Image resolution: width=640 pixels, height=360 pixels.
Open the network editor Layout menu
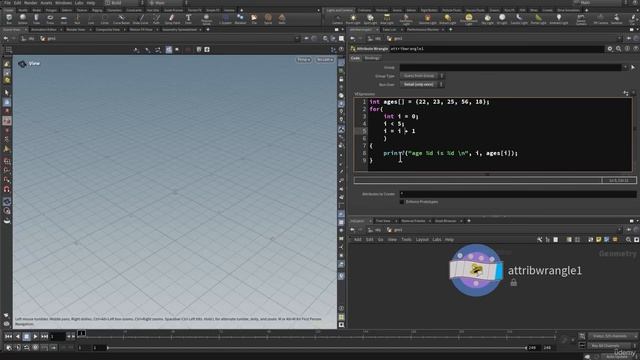click(x=422, y=240)
